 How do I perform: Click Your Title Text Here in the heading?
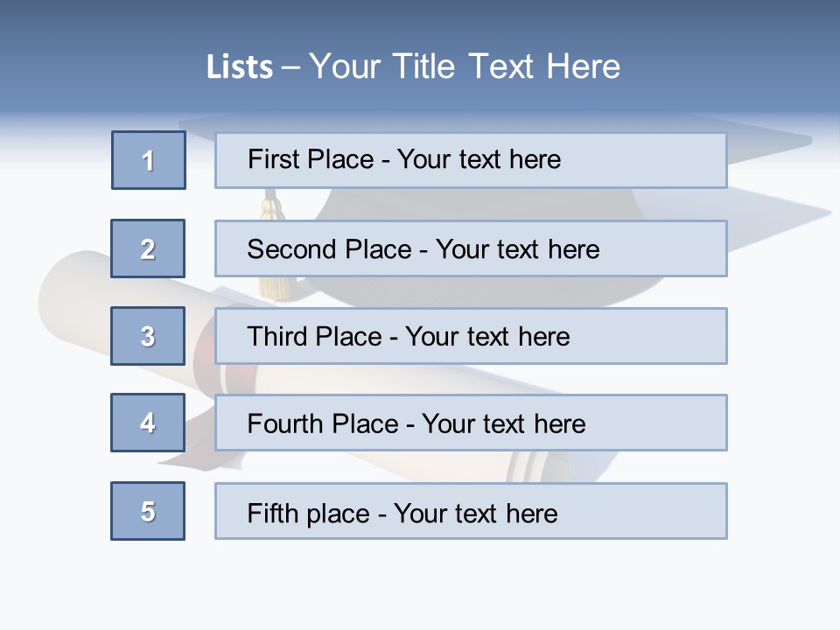pos(464,67)
